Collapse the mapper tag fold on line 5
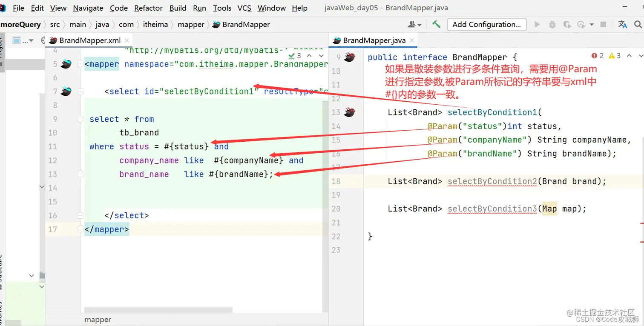The width and height of the screenshot is (644, 326). pyautogui.click(x=80, y=64)
